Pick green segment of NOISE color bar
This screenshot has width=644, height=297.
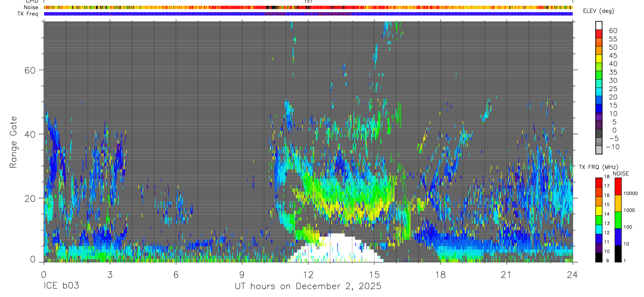tap(618, 220)
